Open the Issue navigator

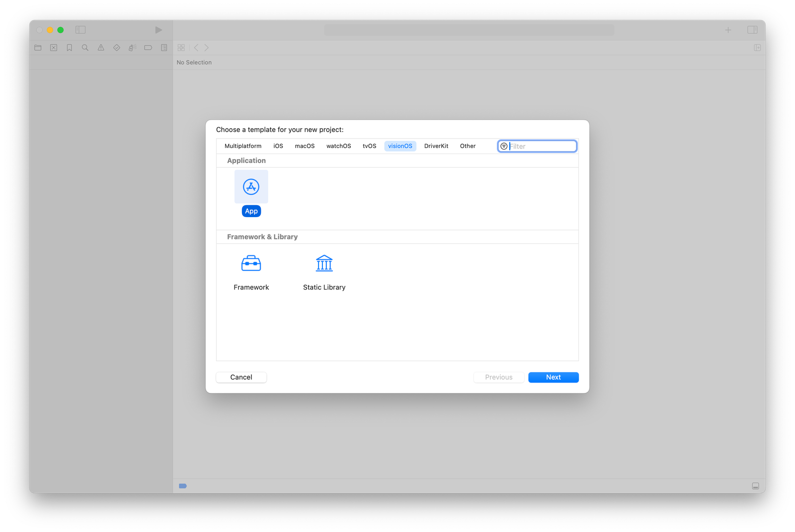tap(101, 47)
